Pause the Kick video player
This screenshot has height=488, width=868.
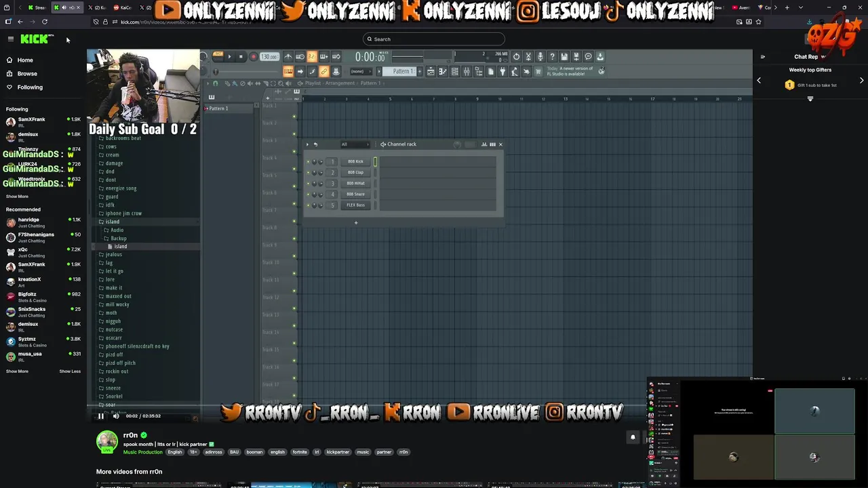(101, 416)
